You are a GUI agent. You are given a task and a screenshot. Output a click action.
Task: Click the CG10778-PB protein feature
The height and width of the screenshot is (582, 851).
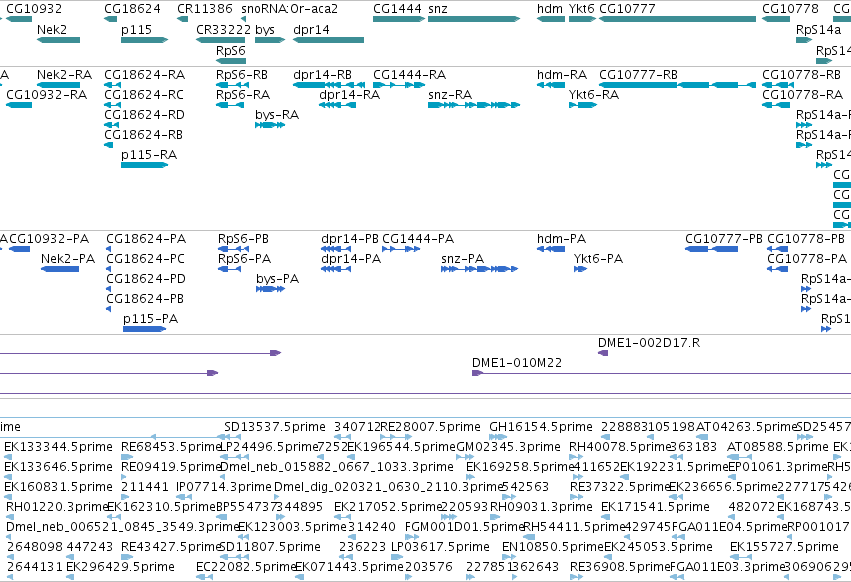pyautogui.click(x=777, y=249)
